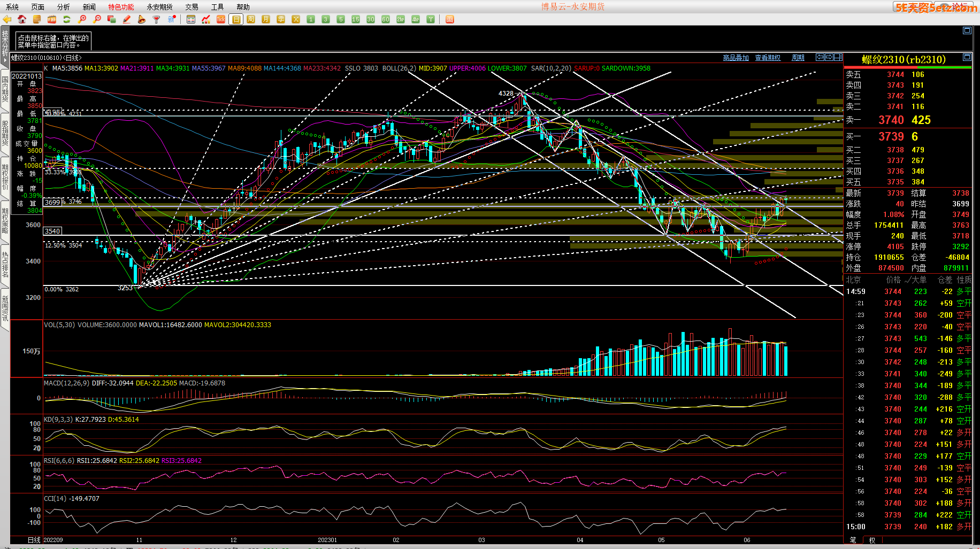
Task: Click the 卖一 price 3740
Action: [891, 120]
